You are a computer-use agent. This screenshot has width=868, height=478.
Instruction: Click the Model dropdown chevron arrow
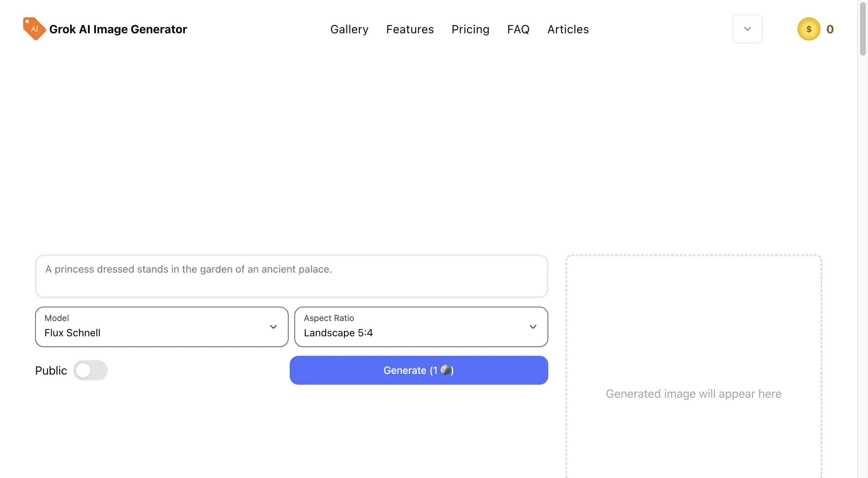(273, 327)
